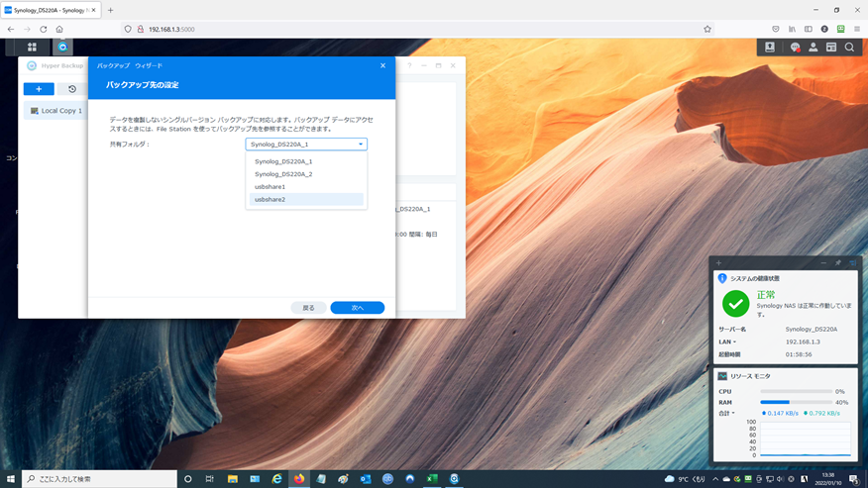
Task: Add a widget with the plus icon
Action: point(718,263)
